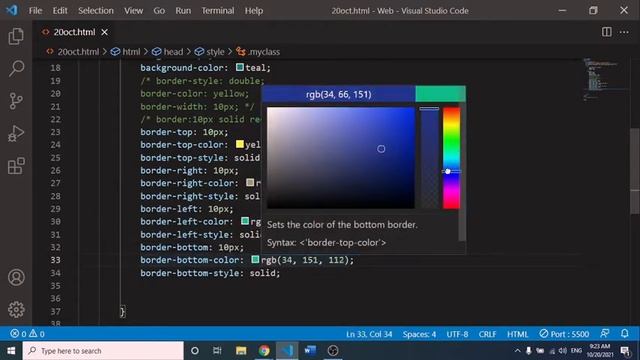The height and width of the screenshot is (360, 640).
Task: Click the Live Server Port : 5500 status item
Action: tap(564, 334)
